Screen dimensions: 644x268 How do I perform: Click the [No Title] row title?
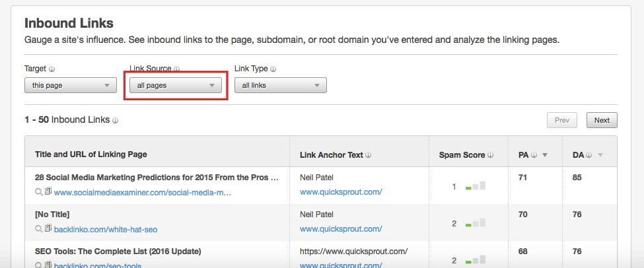pyautogui.click(x=52, y=215)
